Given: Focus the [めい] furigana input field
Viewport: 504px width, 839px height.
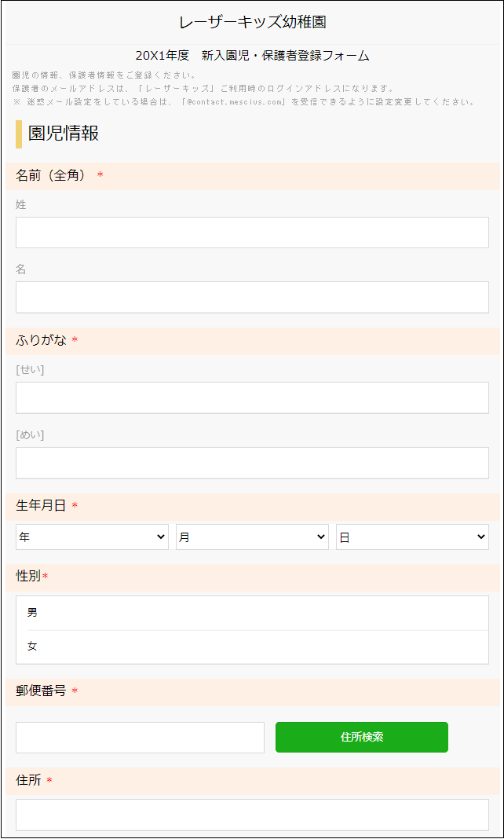Looking at the screenshot, I should 252,463.
